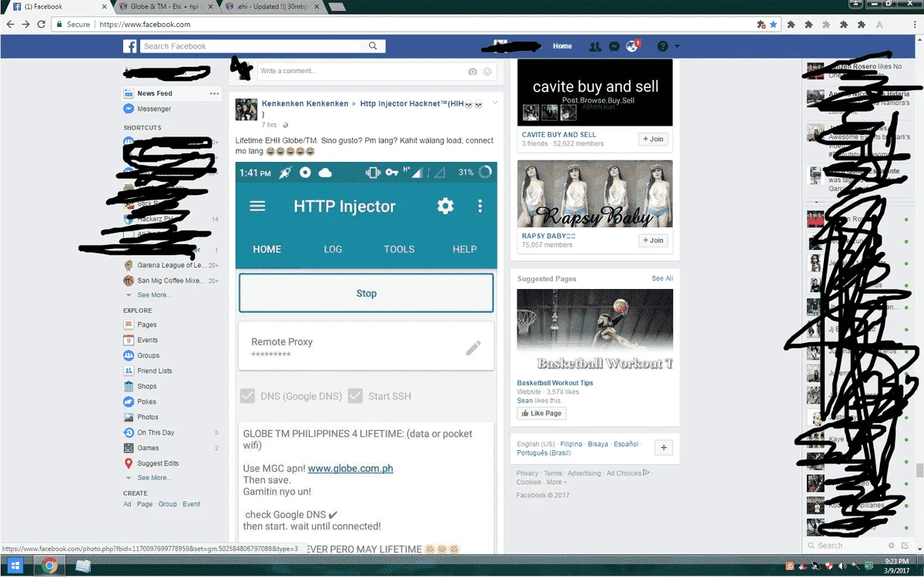Screen dimensions: 924x578
Task: Click the plus button to add a language
Action: (665, 448)
